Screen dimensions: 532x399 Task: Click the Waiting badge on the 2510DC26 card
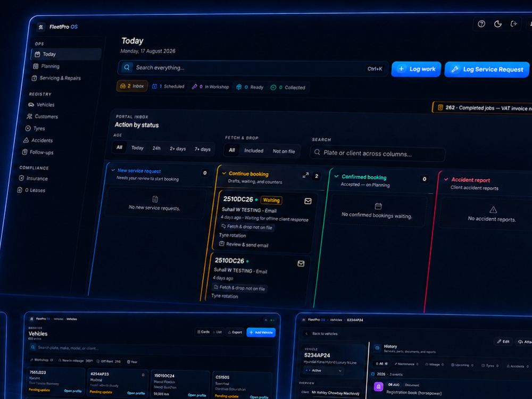click(x=271, y=200)
